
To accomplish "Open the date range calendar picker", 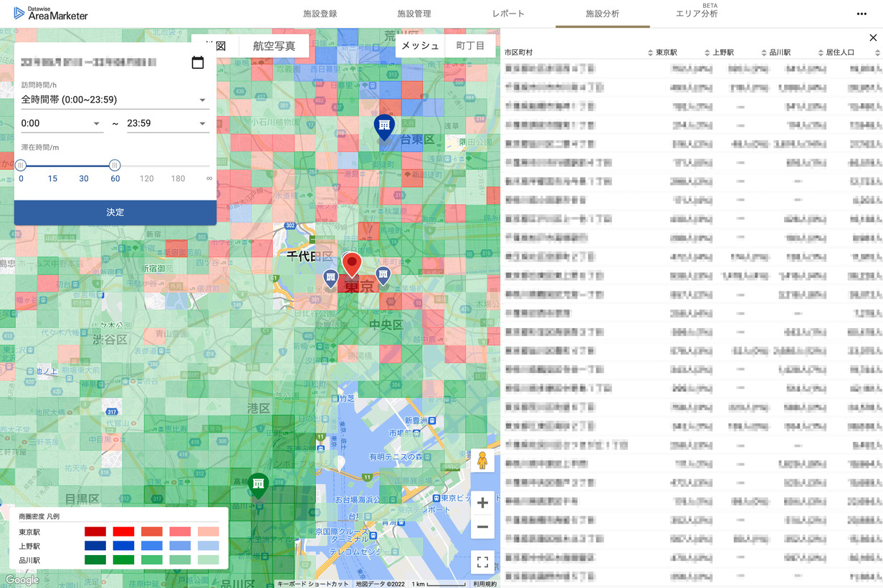I will (198, 62).
